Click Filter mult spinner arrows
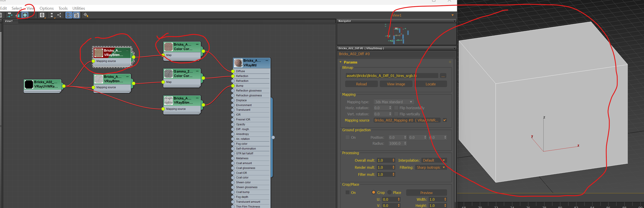The image size is (644, 208). coord(393,174)
